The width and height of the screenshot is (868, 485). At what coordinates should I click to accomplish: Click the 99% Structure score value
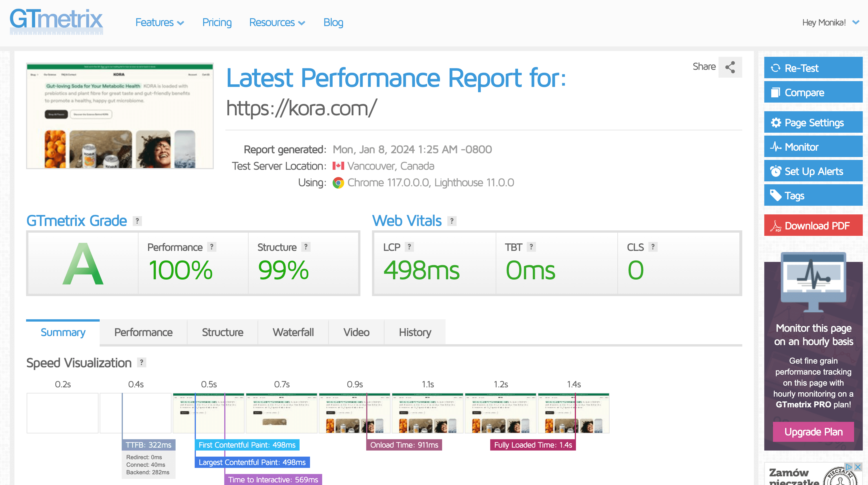(283, 270)
